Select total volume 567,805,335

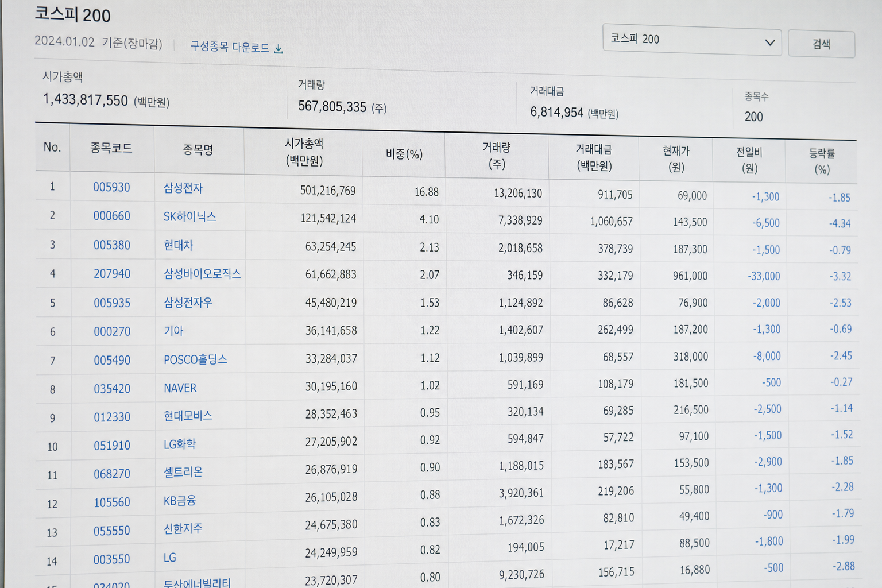coord(332,107)
